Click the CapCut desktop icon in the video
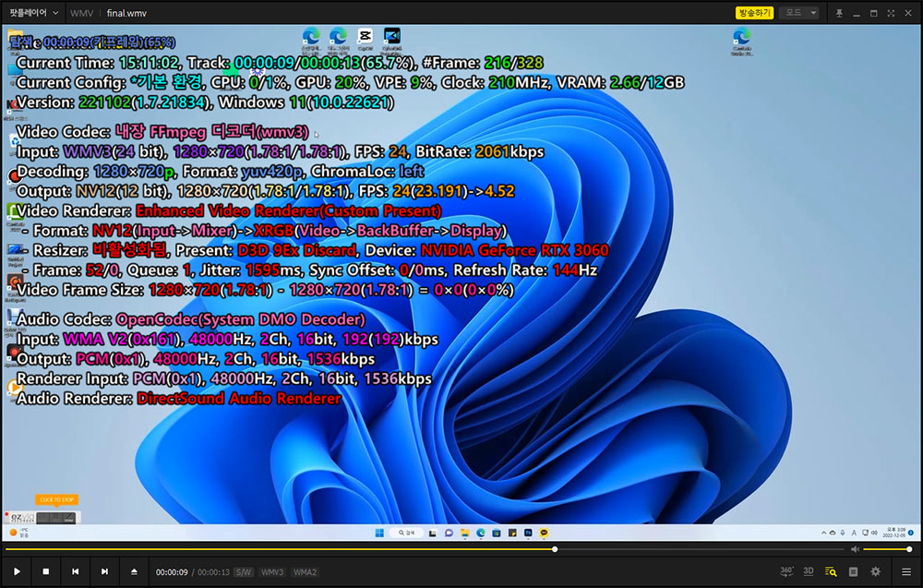 [365, 37]
